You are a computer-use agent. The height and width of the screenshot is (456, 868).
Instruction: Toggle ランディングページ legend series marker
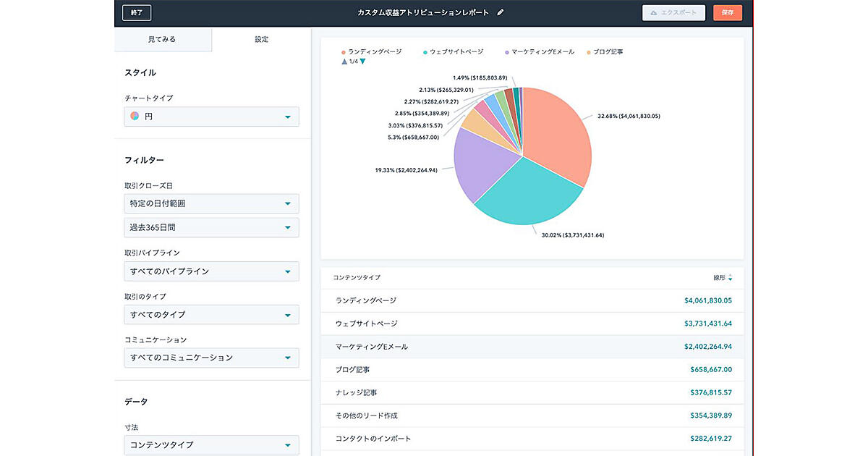[343, 52]
